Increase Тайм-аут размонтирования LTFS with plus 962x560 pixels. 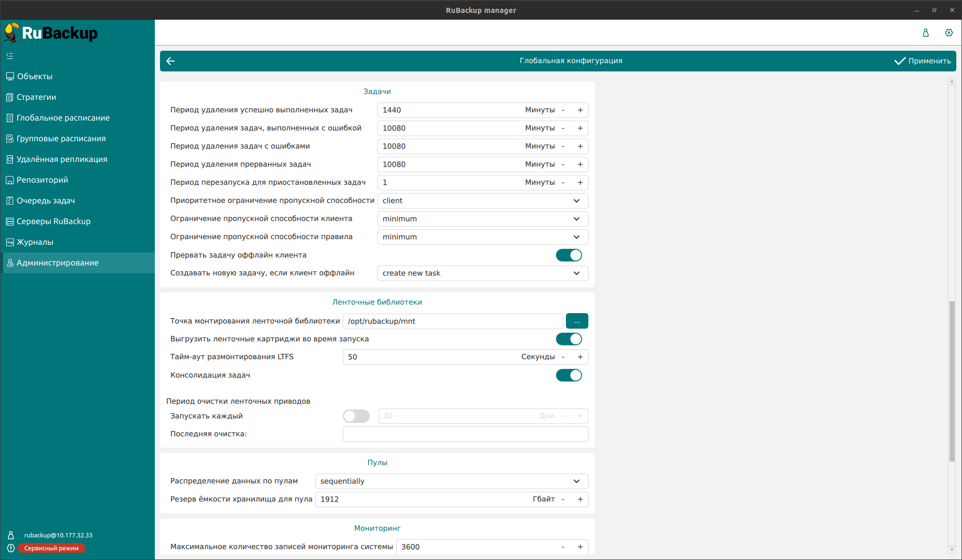580,357
